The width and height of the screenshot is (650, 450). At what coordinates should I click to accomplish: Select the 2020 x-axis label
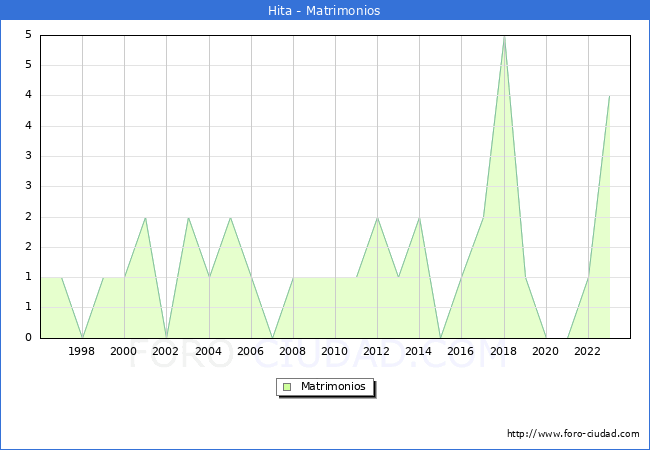point(546,351)
